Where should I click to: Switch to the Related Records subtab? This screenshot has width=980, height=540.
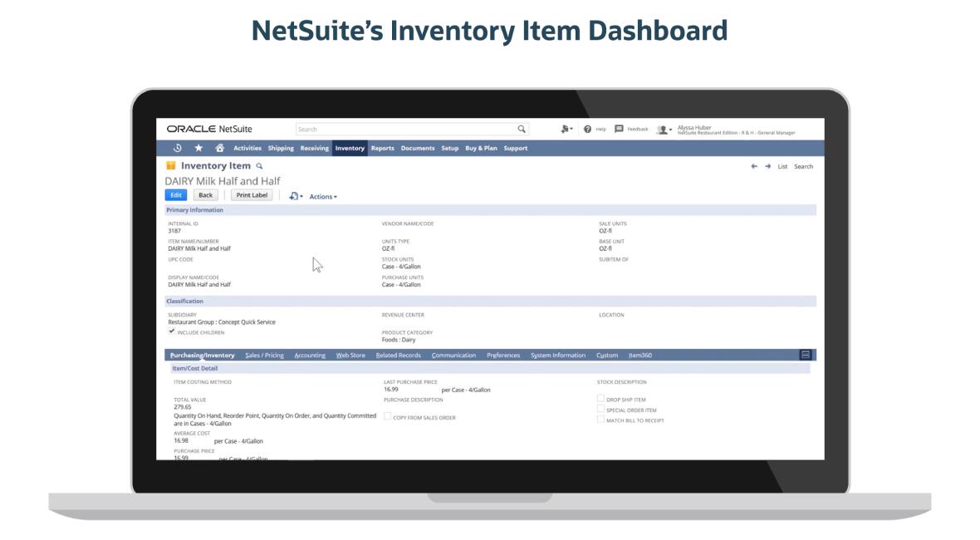coord(398,355)
